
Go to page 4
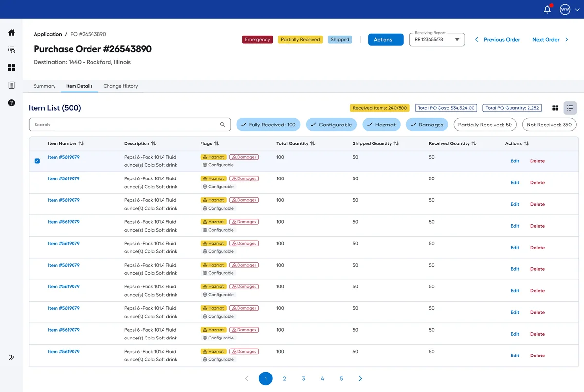pos(322,378)
